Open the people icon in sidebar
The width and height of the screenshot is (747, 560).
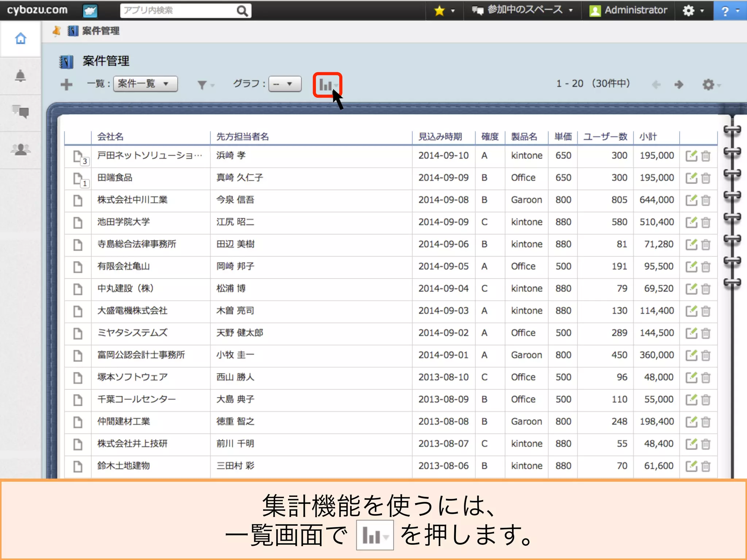point(21,149)
